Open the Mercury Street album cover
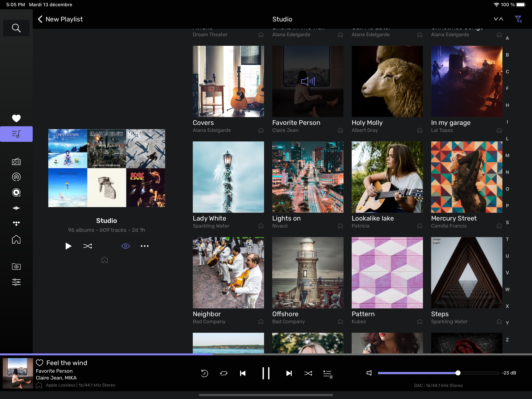The width and height of the screenshot is (532, 399). (467, 177)
